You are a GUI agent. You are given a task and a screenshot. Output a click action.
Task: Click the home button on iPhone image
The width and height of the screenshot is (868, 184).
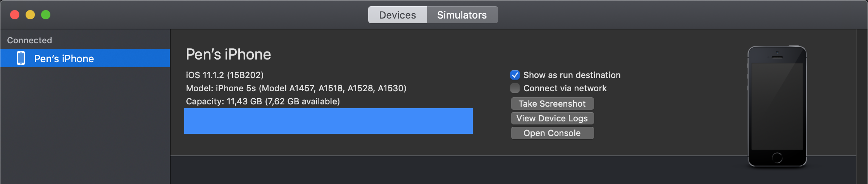(x=777, y=157)
